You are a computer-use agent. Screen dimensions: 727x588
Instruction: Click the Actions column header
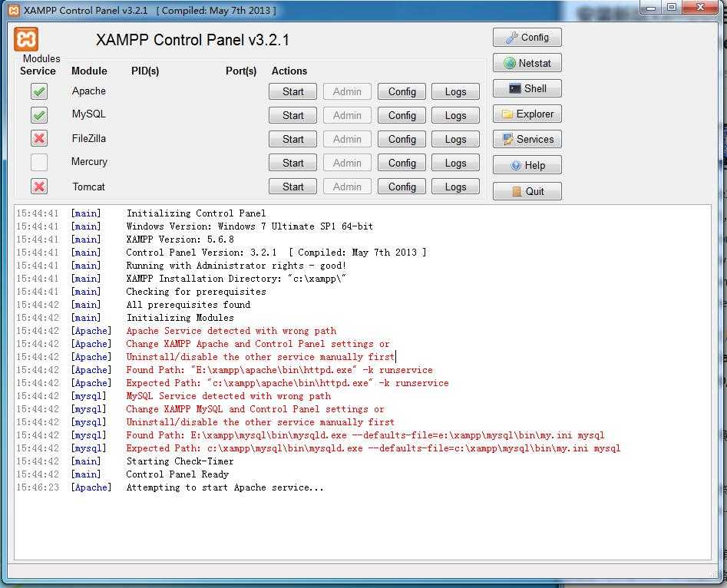click(x=289, y=71)
